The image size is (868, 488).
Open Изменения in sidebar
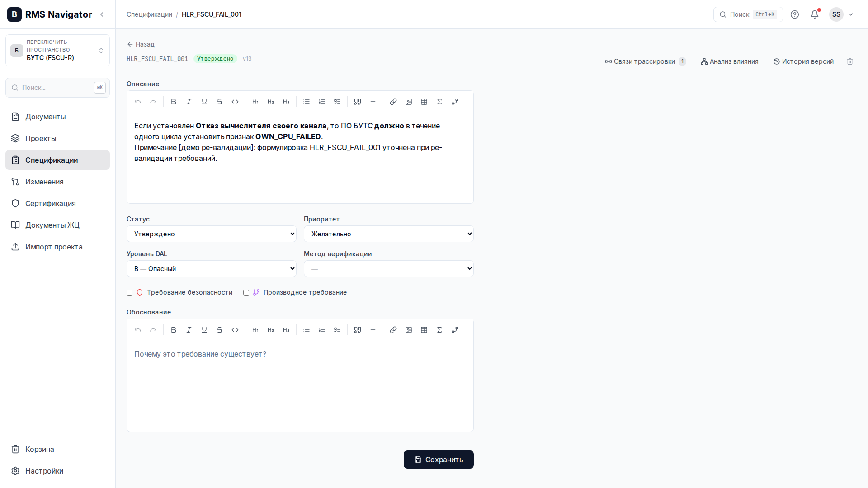coord(57,182)
